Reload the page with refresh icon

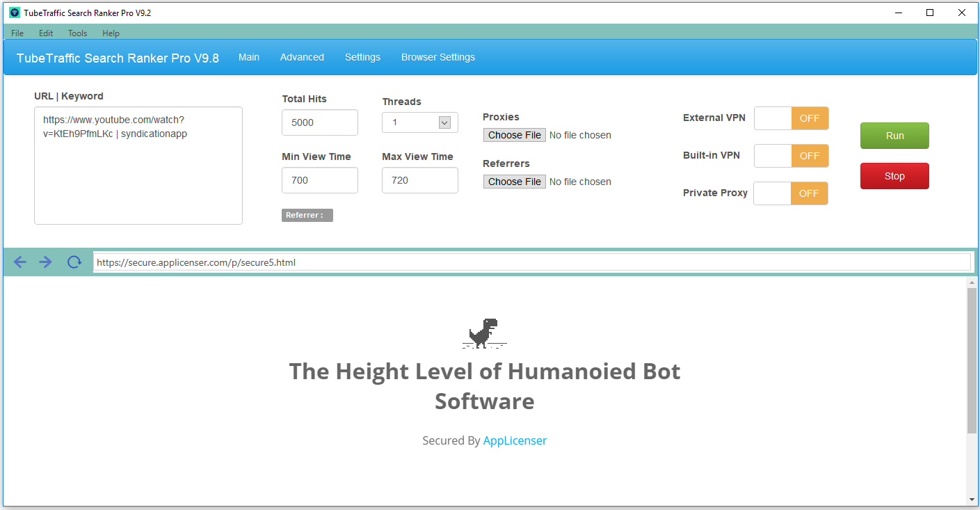click(74, 262)
